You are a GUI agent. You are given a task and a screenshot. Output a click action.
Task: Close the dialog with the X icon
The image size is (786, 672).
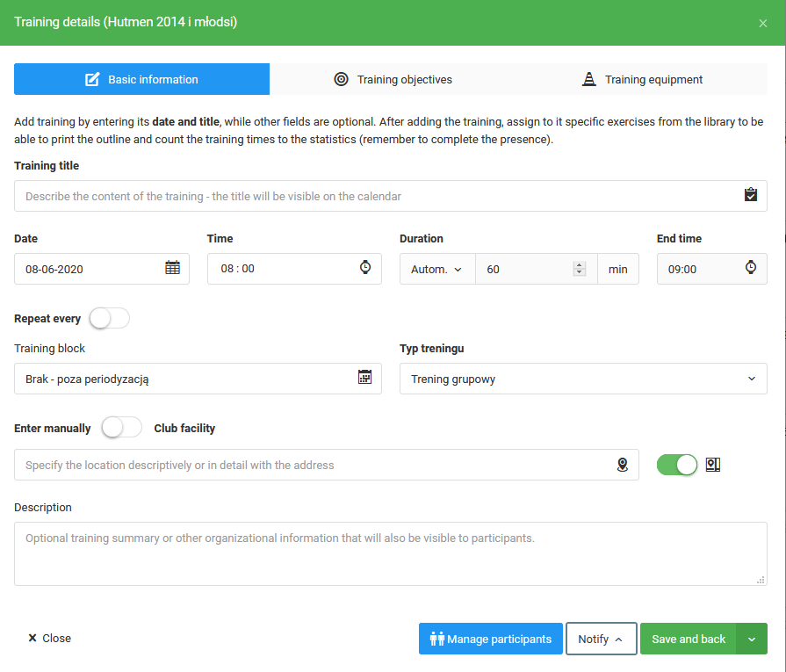(x=762, y=23)
